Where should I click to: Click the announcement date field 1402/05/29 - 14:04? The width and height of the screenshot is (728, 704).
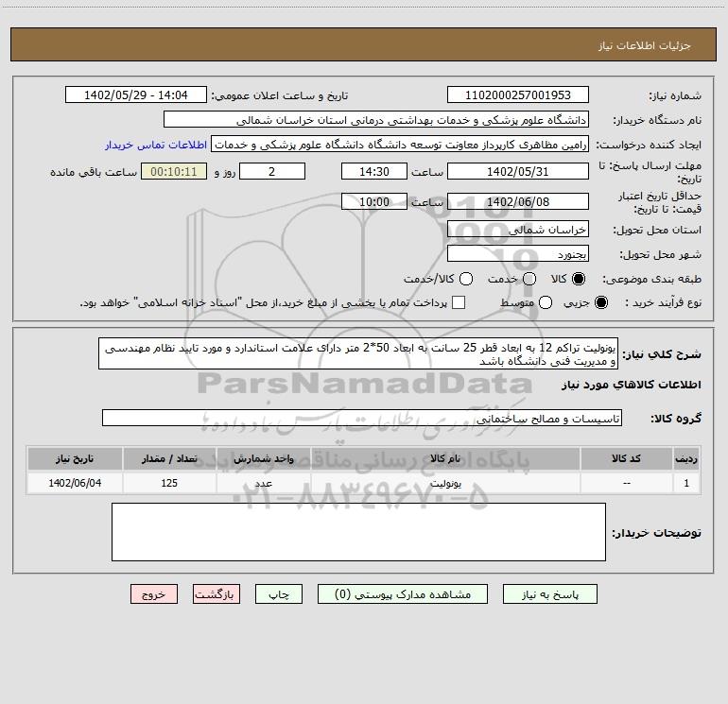point(135,94)
